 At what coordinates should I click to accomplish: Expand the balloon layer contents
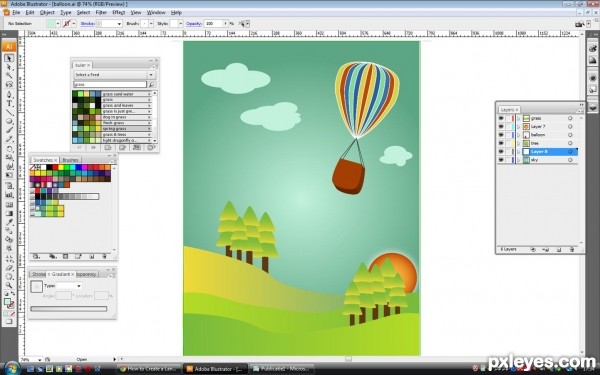(x=519, y=135)
